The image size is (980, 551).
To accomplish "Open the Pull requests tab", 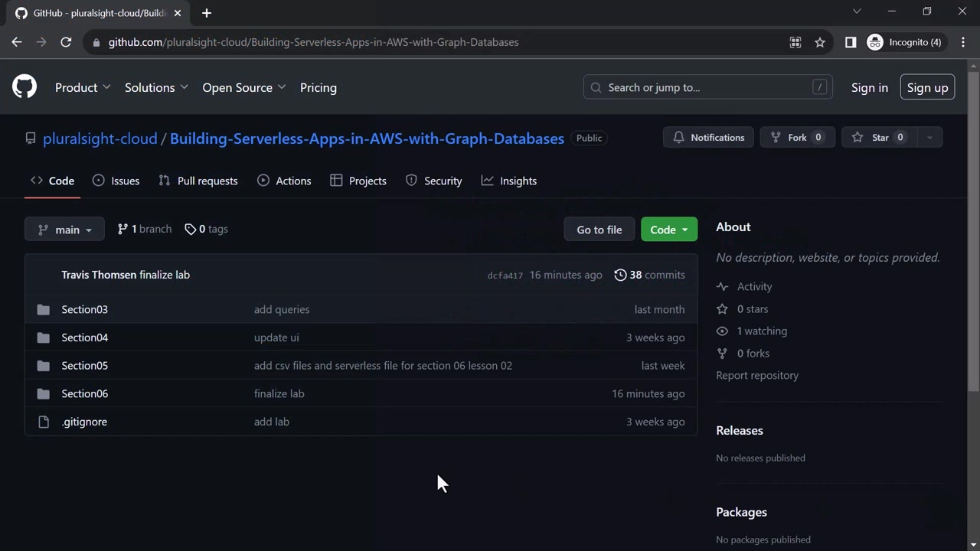I will 198,181.
